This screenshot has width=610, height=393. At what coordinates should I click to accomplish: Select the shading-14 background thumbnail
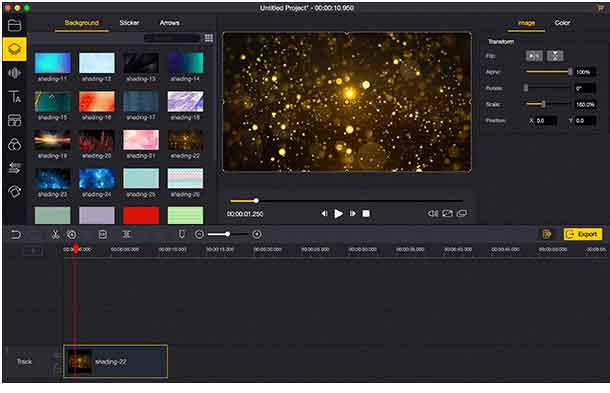[x=185, y=63]
